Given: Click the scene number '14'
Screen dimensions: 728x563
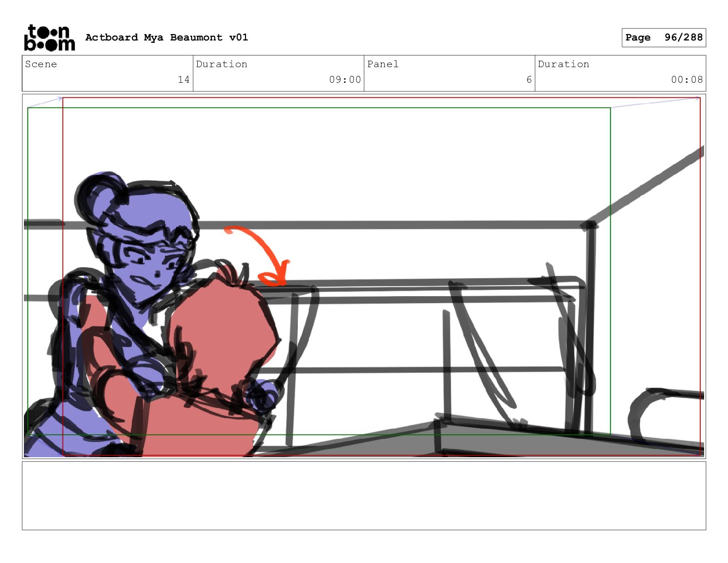Looking at the screenshot, I should click(183, 80).
